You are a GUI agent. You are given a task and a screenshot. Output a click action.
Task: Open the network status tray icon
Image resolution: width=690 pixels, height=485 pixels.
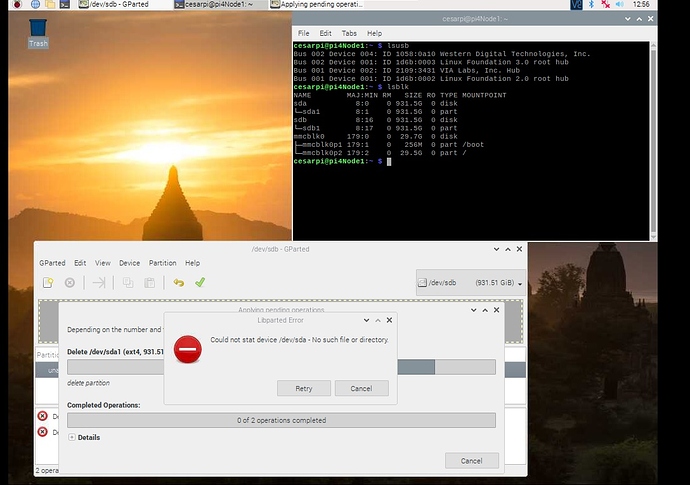coord(606,4)
